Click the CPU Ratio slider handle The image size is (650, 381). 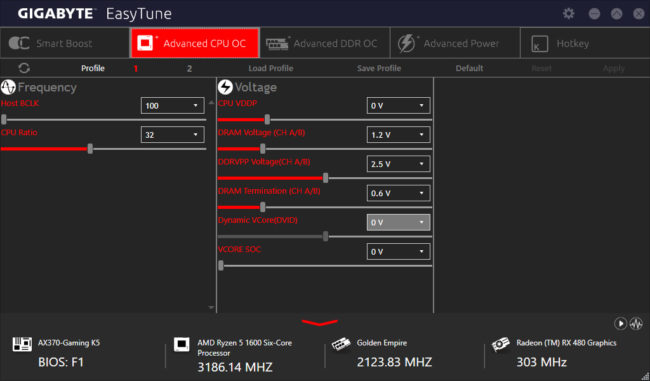tap(90, 149)
